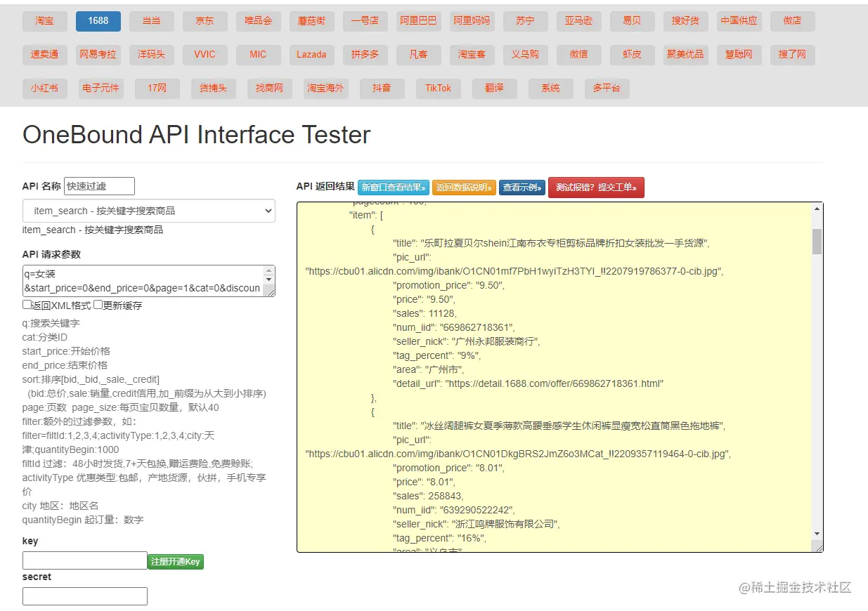Toggle the 更新缓存 checkbox
The height and width of the screenshot is (611, 868).
(98, 305)
